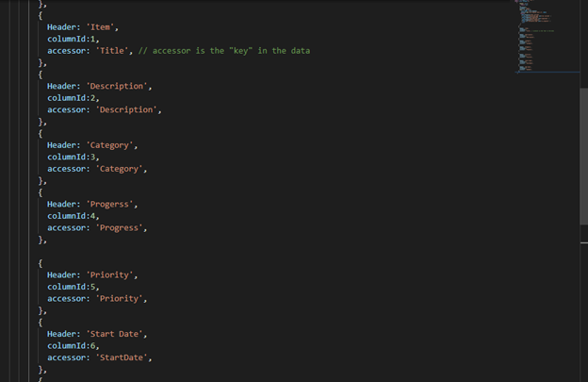The height and width of the screenshot is (382, 588).
Task: Click the 'Description' Header value
Action: (117, 87)
